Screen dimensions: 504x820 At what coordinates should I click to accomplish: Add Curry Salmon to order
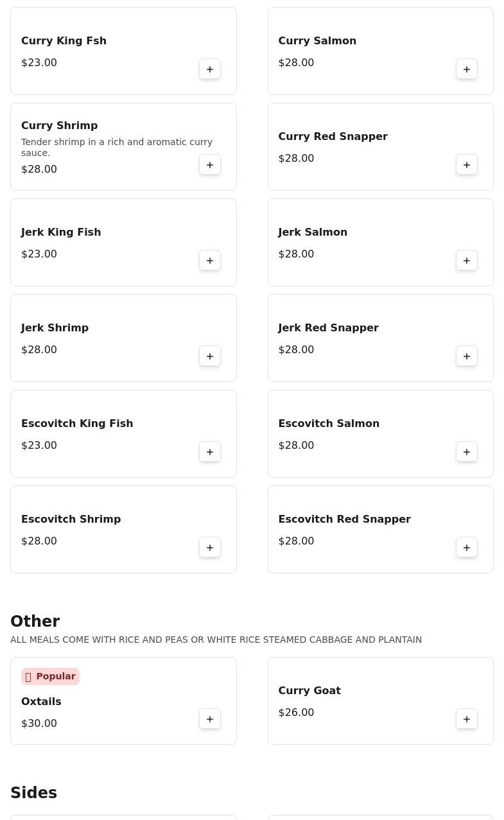coord(467,69)
